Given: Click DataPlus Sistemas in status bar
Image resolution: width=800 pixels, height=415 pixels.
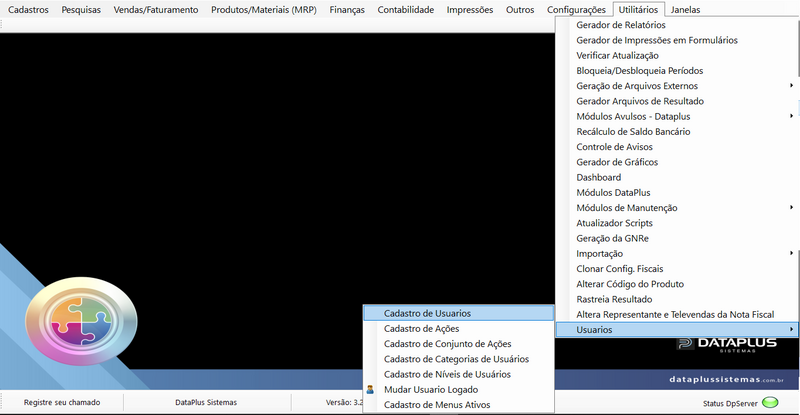Looking at the screenshot, I should (206, 403).
